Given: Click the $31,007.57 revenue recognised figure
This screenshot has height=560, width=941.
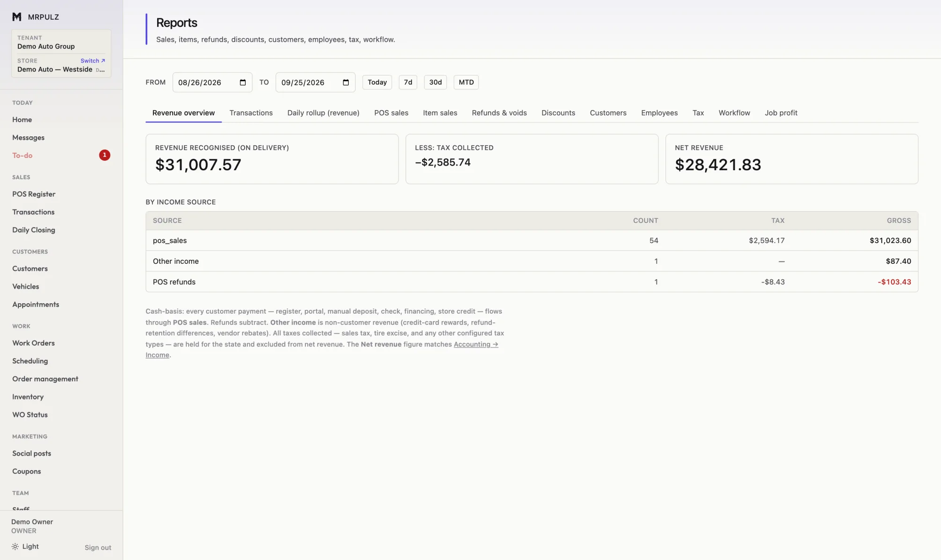Looking at the screenshot, I should pos(198,165).
